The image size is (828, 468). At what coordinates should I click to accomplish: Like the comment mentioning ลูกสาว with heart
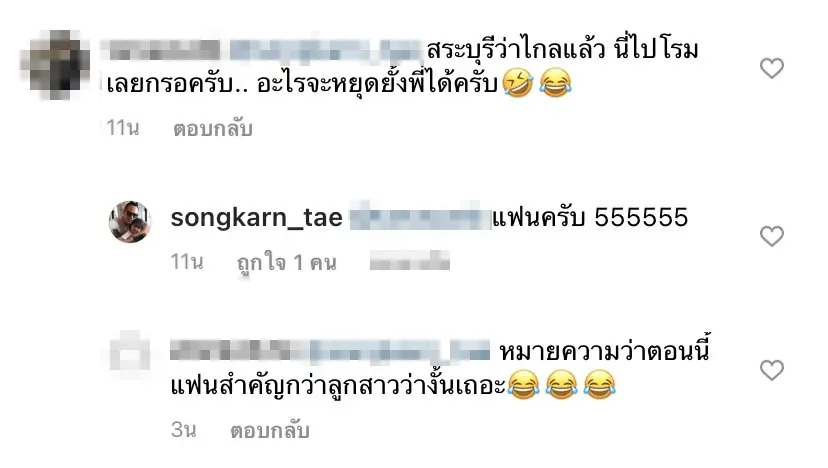pos(771,370)
